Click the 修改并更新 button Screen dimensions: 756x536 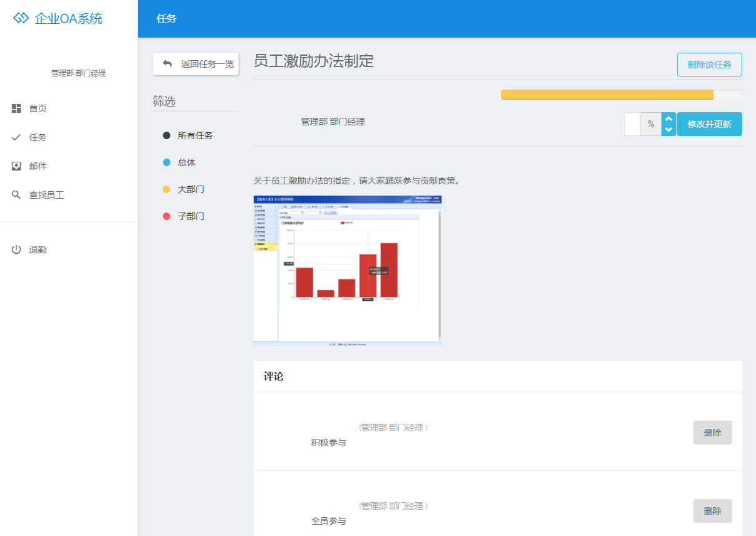709,124
